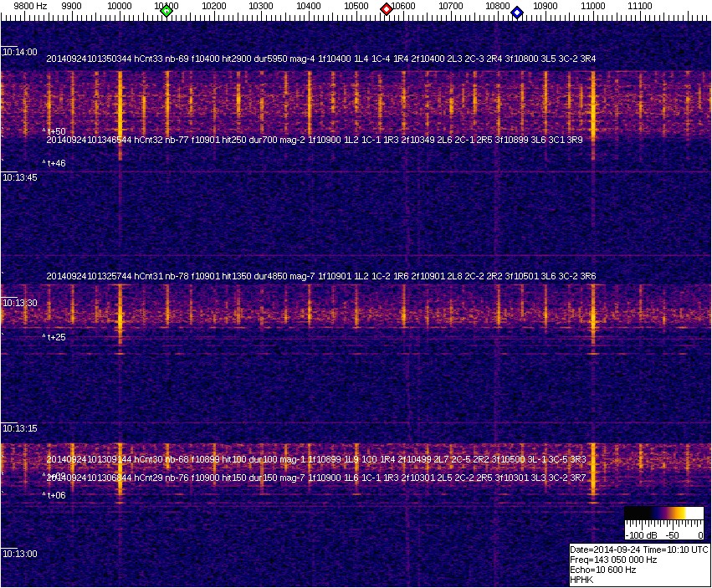The image size is (712, 588).
Task: Click the t+06 event caret marker
Action: click(55, 495)
